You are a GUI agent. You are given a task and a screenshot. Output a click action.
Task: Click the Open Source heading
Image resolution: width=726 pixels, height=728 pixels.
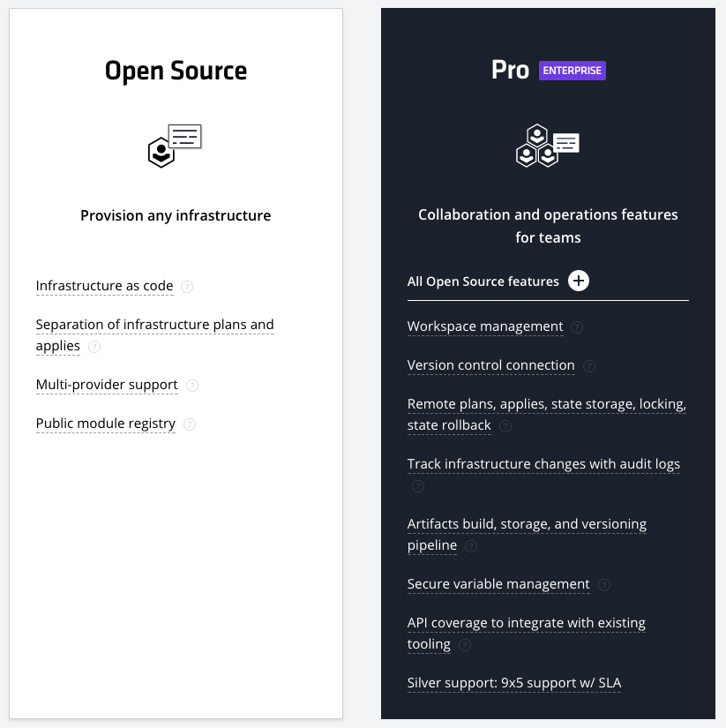pyautogui.click(x=176, y=71)
